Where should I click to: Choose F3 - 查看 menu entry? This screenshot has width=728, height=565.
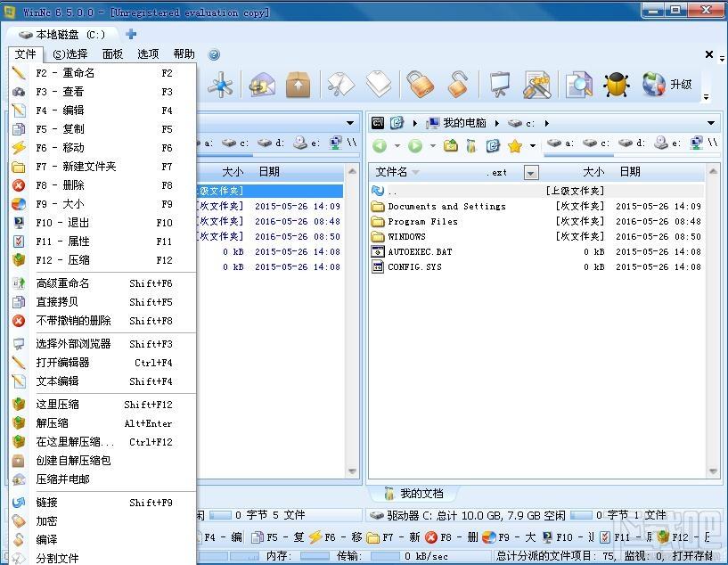coord(102,92)
